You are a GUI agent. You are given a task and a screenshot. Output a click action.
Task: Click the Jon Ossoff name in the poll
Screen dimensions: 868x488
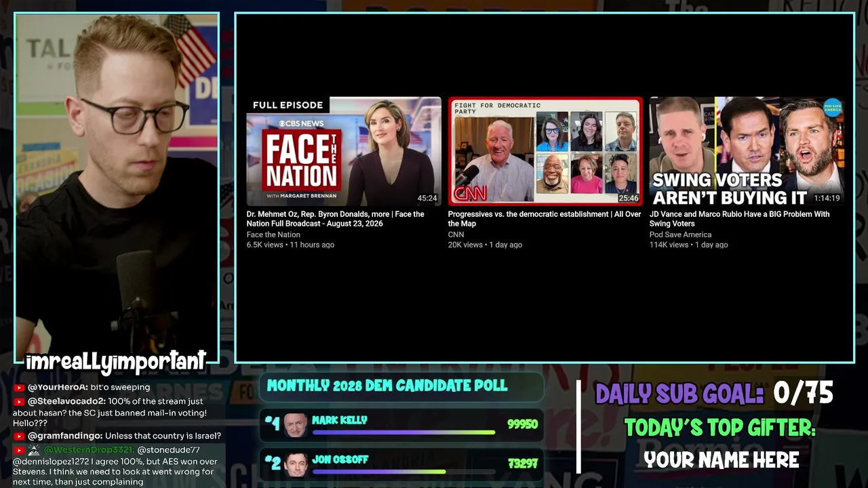click(x=340, y=460)
